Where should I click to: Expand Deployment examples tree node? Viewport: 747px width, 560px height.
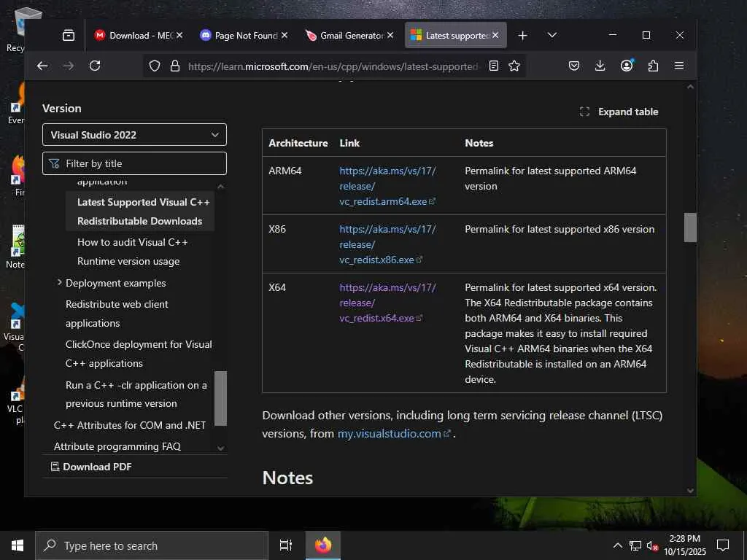pos(60,282)
